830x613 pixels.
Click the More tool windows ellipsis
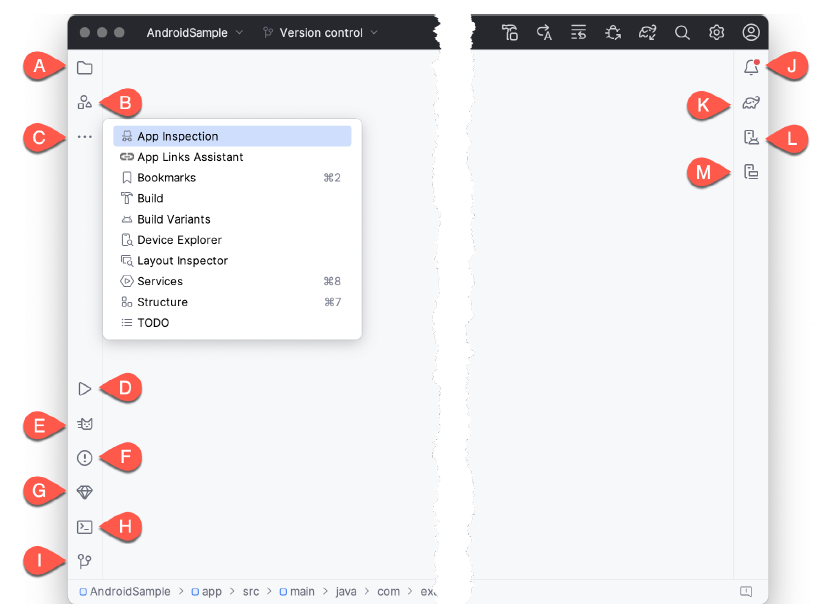pos(85,137)
